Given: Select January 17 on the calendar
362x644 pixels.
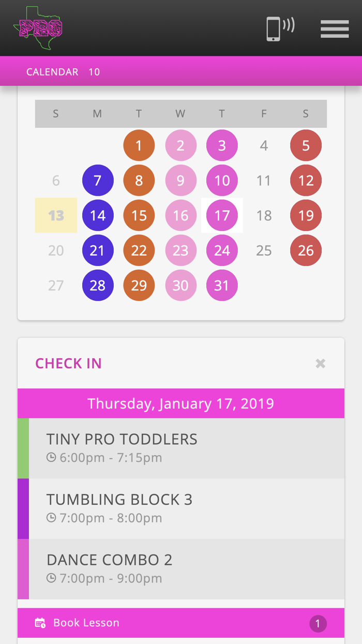Looking at the screenshot, I should pos(222,215).
